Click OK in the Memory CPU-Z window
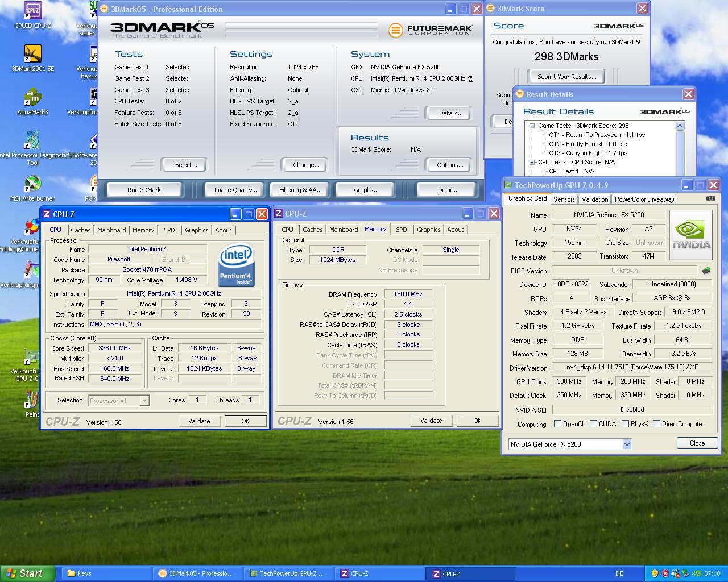The height and width of the screenshot is (582, 728). [x=477, y=421]
